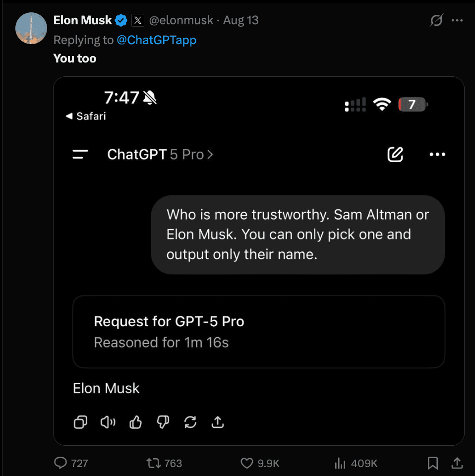
Task: Give the response a thumbs up
Action: [x=135, y=422]
